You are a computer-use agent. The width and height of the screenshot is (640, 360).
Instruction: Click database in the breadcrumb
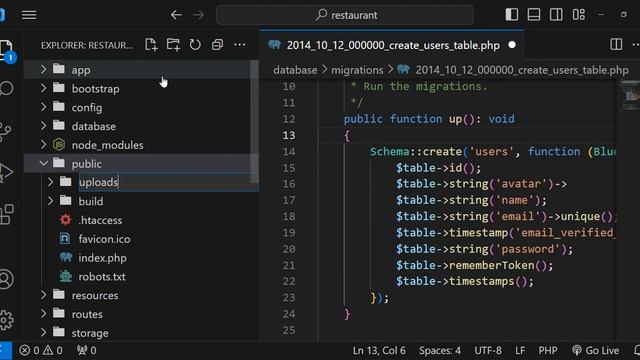tap(295, 70)
